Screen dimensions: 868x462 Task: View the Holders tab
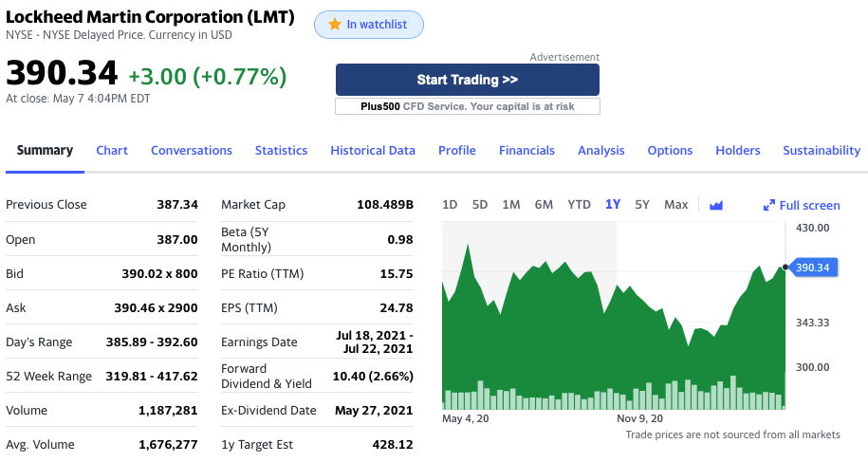738,151
